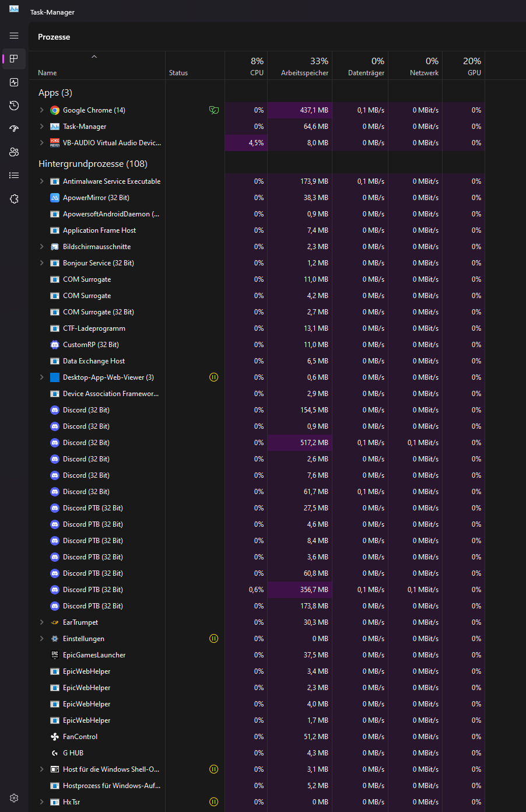Viewport: 526px width, 812px height.
Task: Open the Details section in the sidebar
Action: [x=14, y=175]
